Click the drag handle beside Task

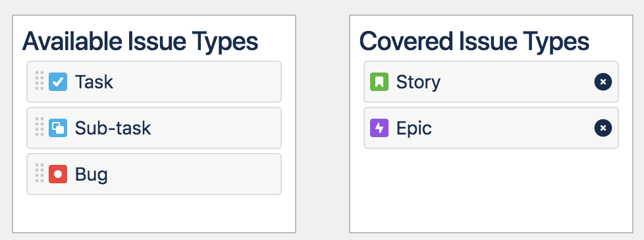[x=40, y=80]
